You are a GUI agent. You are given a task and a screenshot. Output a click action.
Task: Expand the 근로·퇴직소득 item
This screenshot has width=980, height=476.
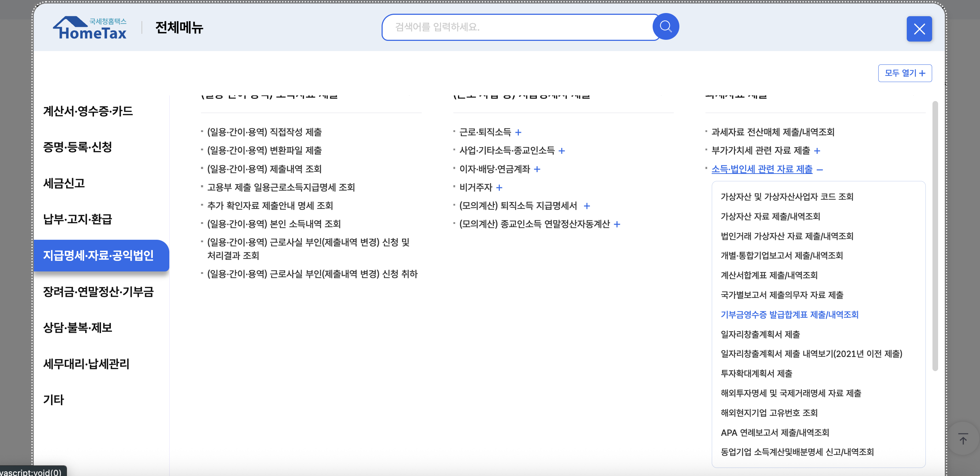coord(519,132)
